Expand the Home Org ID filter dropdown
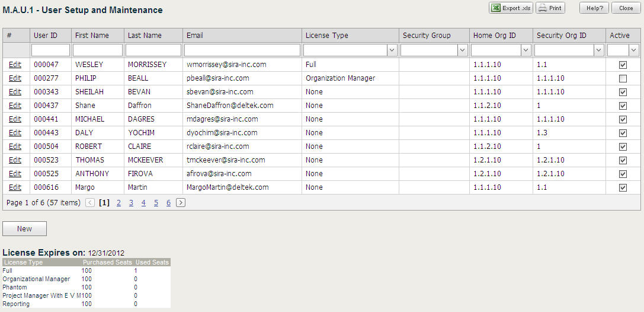Screen dimensions: 644x312 point(526,50)
